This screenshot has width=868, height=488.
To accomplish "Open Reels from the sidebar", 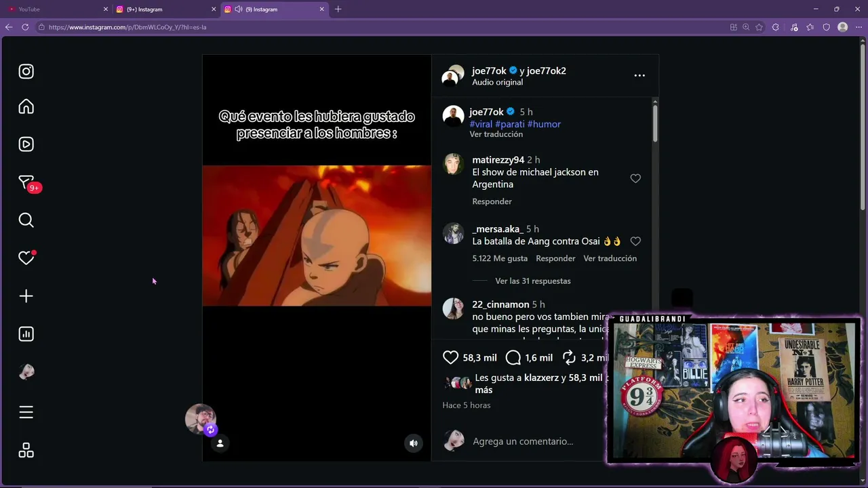I will coord(26,144).
